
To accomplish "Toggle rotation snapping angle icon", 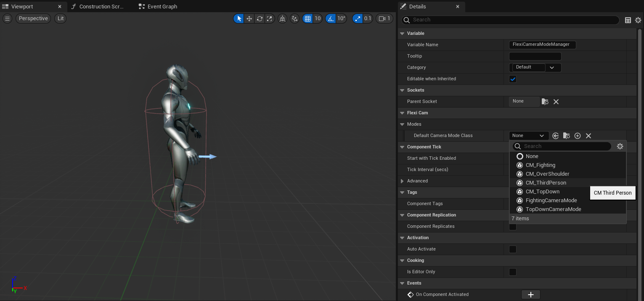I will (x=331, y=18).
